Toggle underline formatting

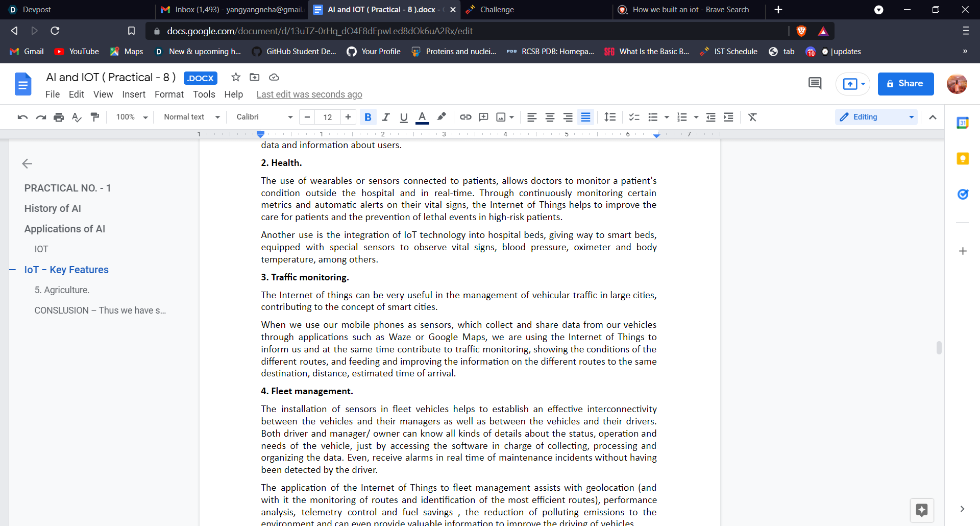[404, 117]
